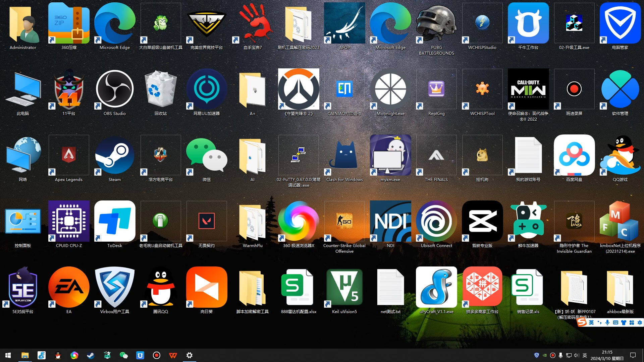The image size is (644, 362).
Task: Launch 网易UU加速器
Action: 207,92
